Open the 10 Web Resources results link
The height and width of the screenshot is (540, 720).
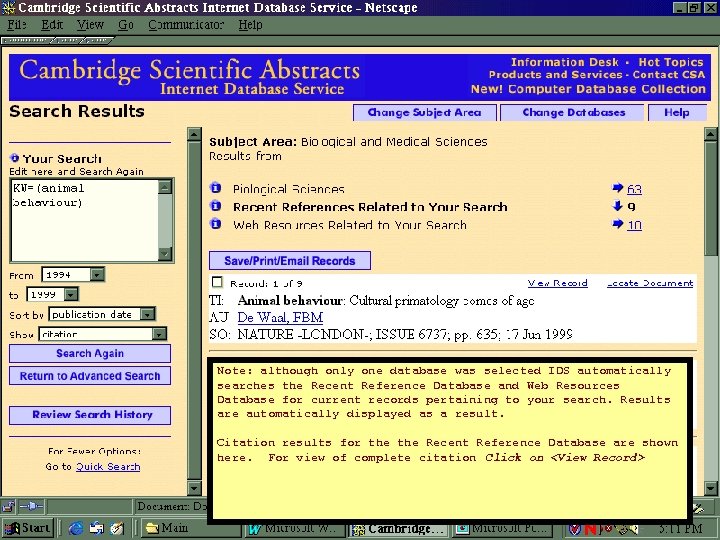pos(634,225)
